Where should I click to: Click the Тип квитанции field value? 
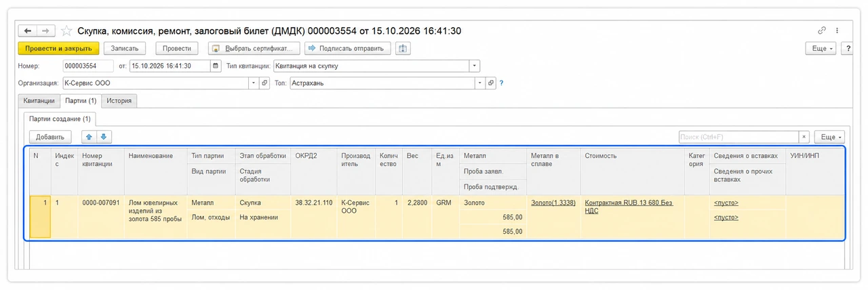[x=372, y=66]
